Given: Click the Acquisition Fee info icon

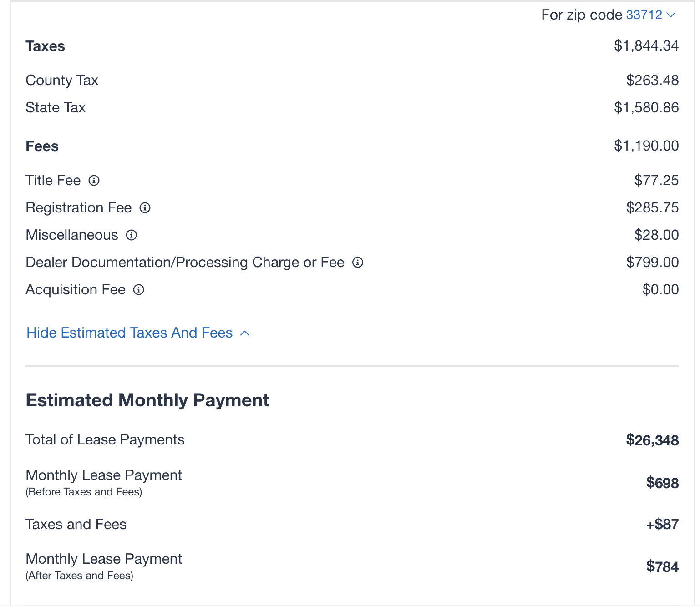Looking at the screenshot, I should (x=138, y=290).
